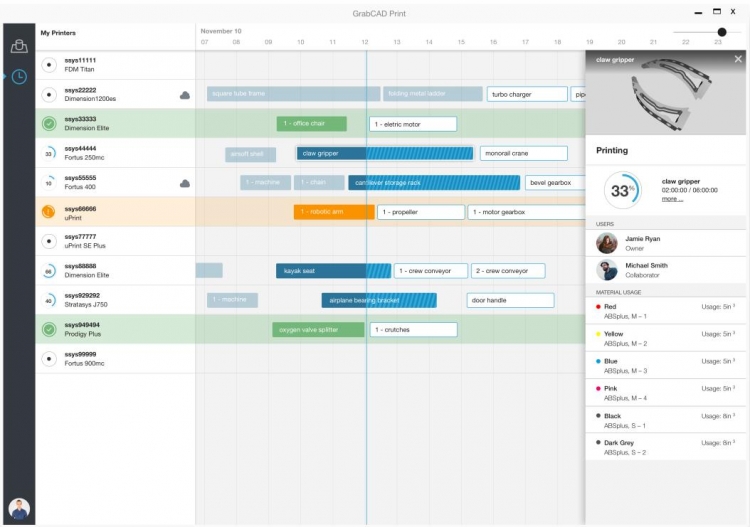Image resolution: width=750 pixels, height=527 pixels.
Task: Open the printers view icon in sidebar
Action: click(x=18, y=46)
